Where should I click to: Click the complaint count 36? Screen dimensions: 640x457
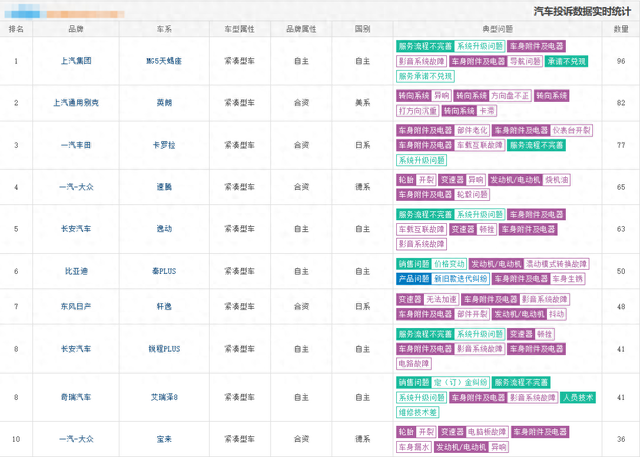click(621, 439)
